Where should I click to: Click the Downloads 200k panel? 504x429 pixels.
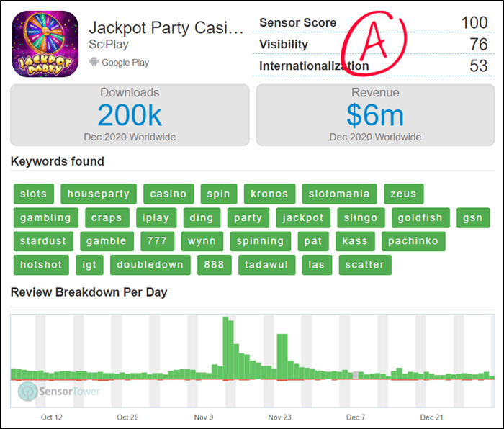point(130,115)
